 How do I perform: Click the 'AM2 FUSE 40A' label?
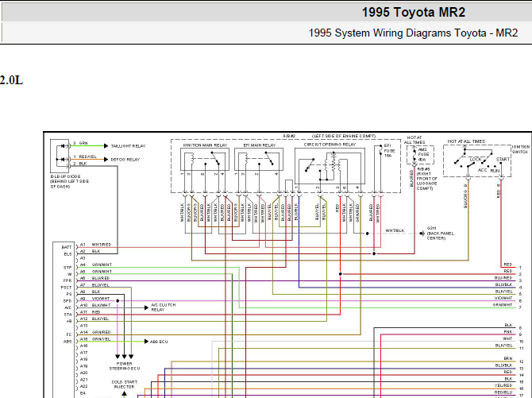coord(422,154)
